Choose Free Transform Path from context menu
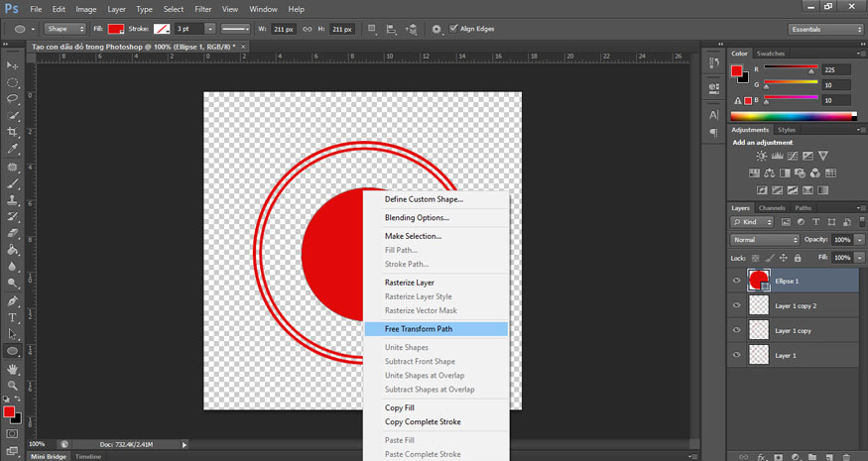This screenshot has height=461, width=868. click(x=436, y=329)
